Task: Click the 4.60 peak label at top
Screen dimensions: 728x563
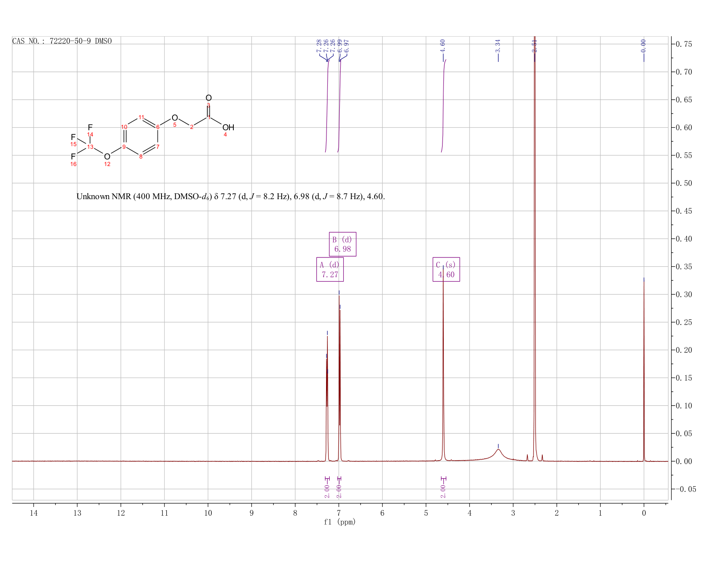Action: 443,46
